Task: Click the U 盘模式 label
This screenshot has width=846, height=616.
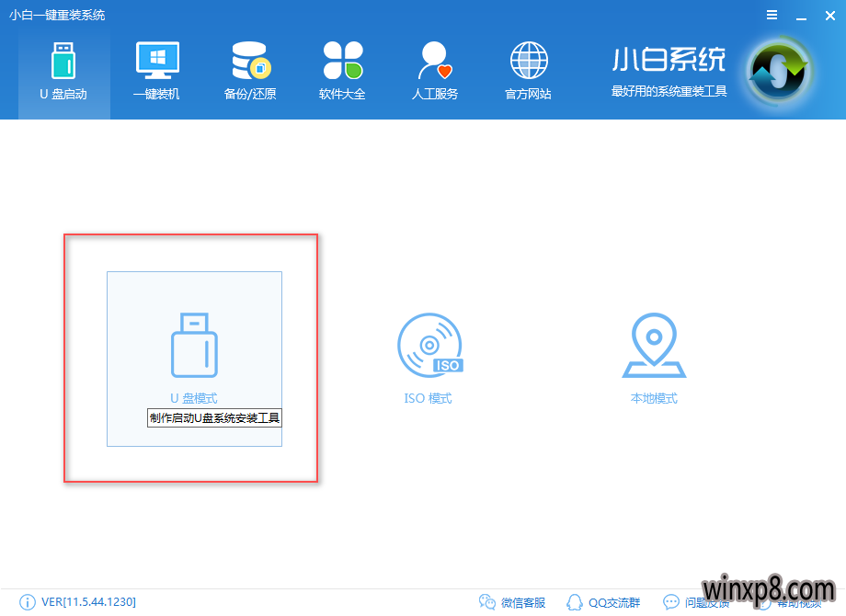Action: point(194,398)
